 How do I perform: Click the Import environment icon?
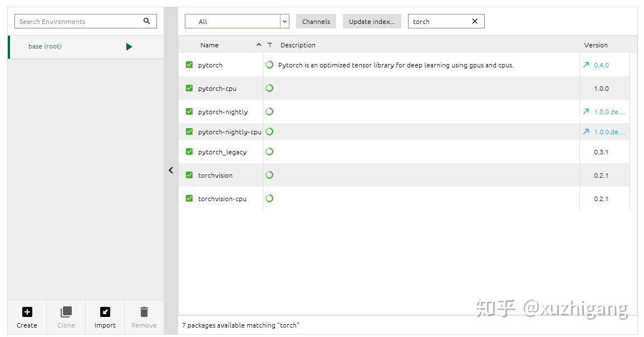(x=105, y=312)
